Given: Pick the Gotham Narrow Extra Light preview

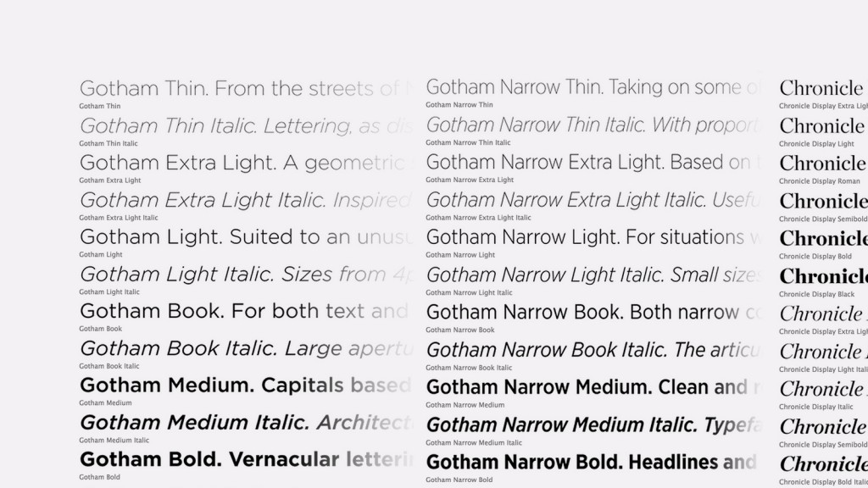Looking at the screenshot, I should point(593,163).
